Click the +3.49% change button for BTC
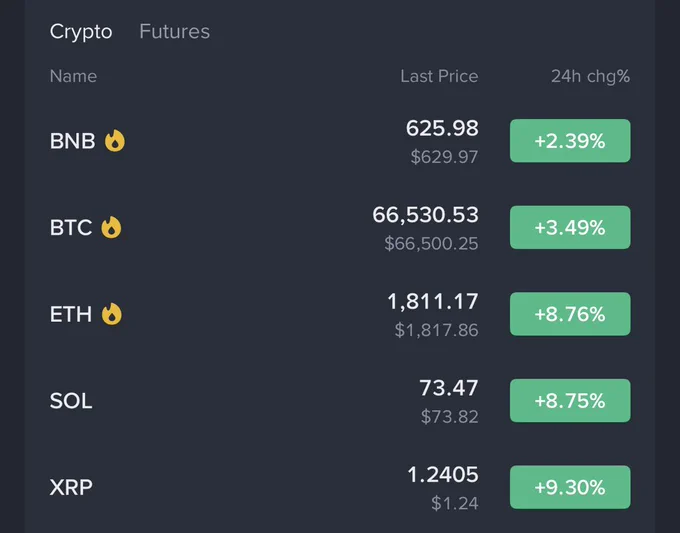The image size is (680, 533). 570,227
